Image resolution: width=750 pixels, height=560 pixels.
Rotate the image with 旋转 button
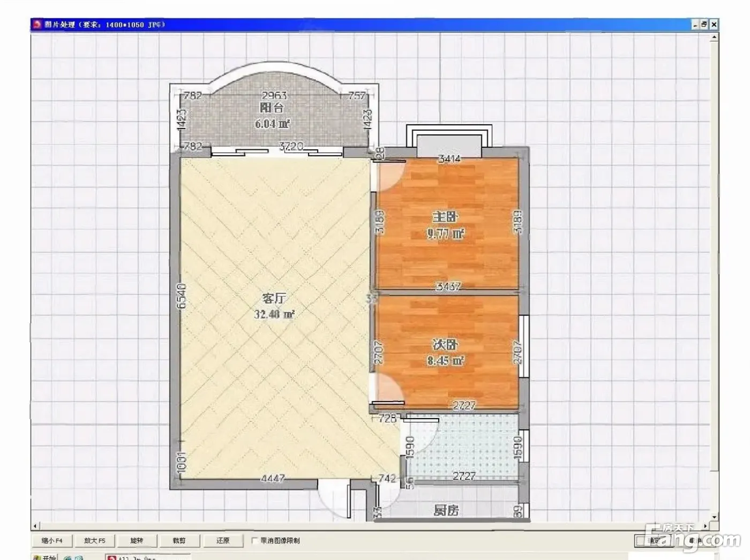[x=137, y=541]
